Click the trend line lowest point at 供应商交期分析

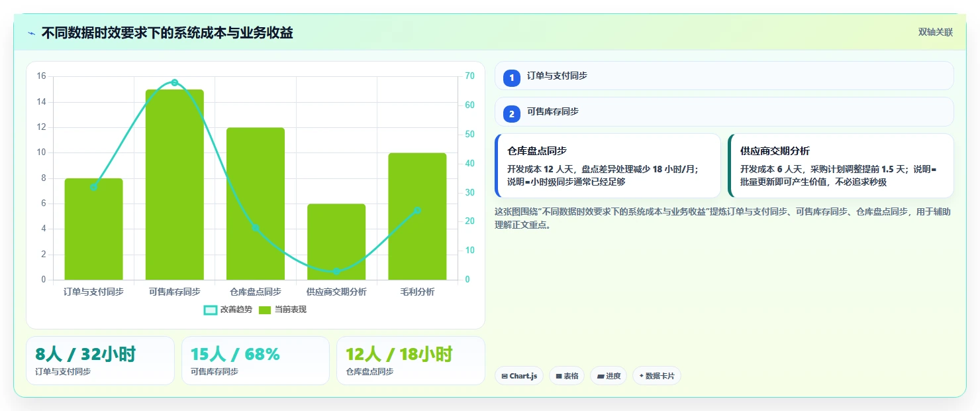tap(336, 271)
